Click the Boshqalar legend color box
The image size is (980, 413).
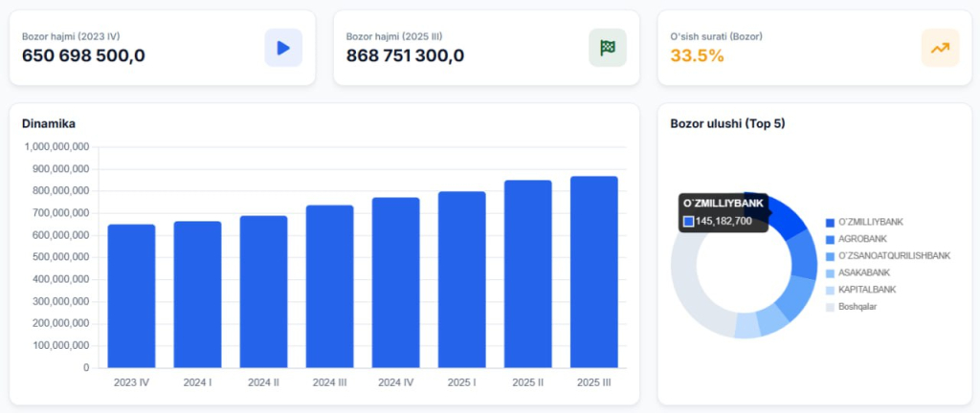click(x=830, y=307)
